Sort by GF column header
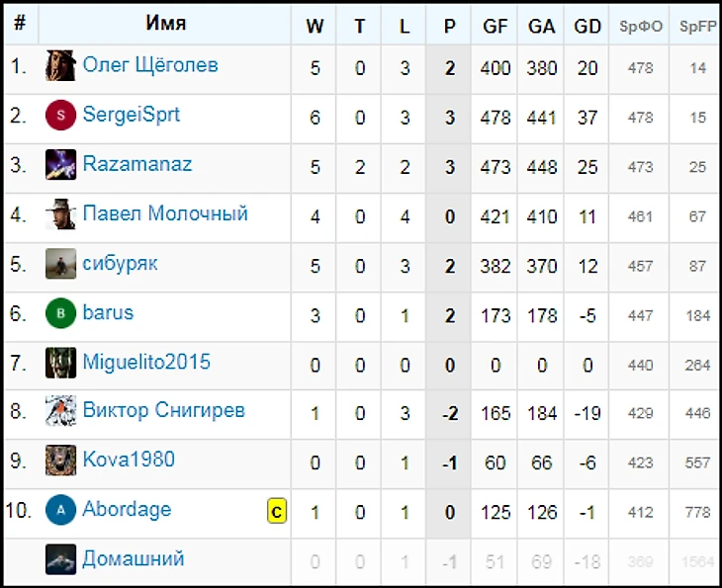This screenshot has height=588, width=722. tap(496, 27)
